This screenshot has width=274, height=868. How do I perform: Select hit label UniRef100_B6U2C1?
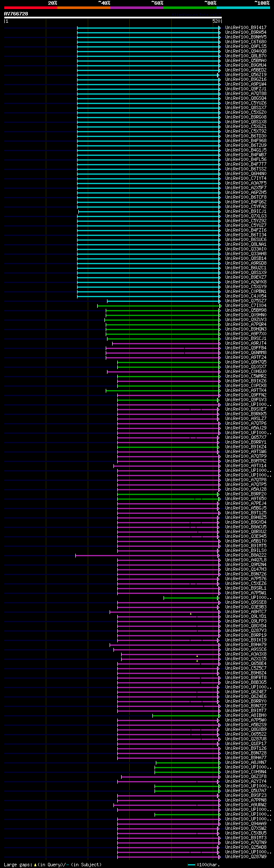(246, 268)
